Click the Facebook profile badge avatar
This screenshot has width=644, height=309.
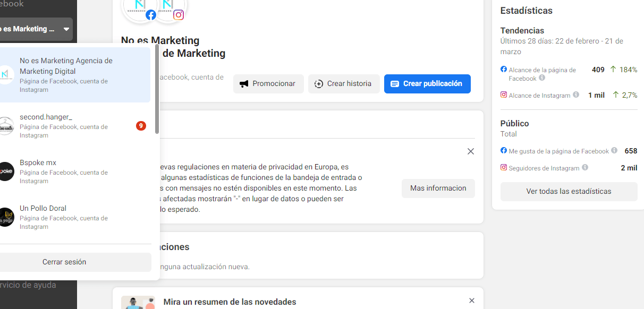[141, 7]
